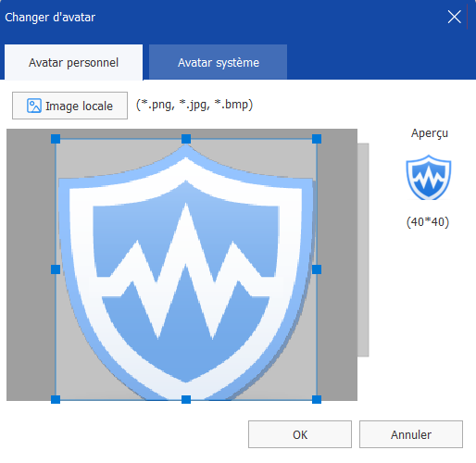The width and height of the screenshot is (476, 463).
Task: Select the bottom-left crop handle
Action: click(x=56, y=399)
